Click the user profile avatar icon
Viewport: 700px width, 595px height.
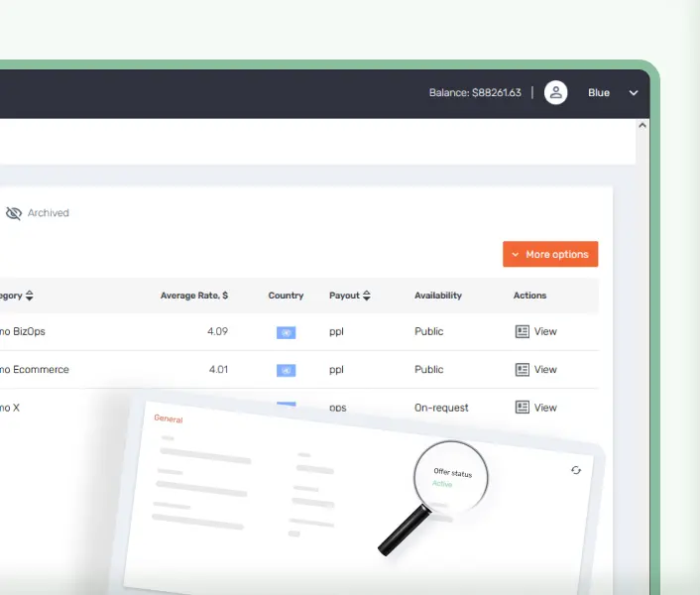556,93
